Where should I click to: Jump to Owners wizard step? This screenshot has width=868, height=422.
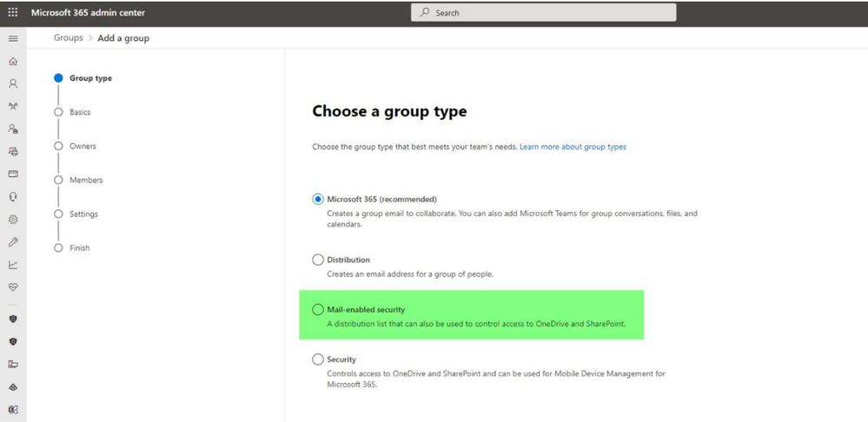(76, 146)
